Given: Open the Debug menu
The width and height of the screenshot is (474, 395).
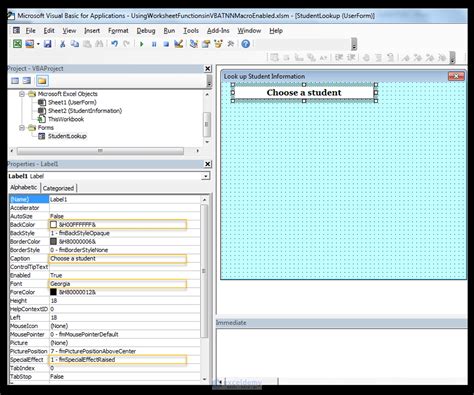Looking at the screenshot, I should [x=146, y=31].
